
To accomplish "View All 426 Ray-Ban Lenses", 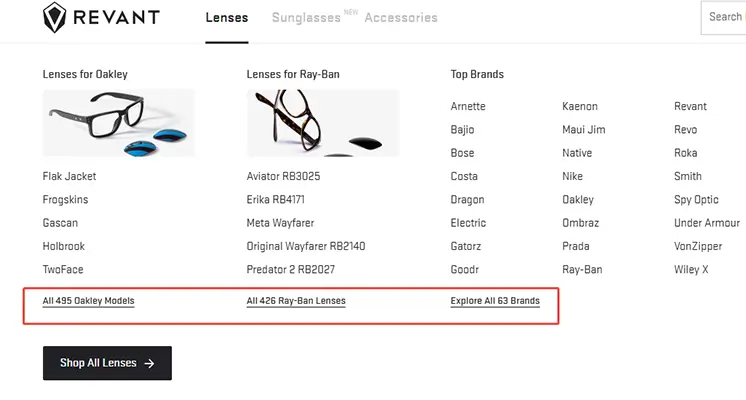I will pyautogui.click(x=296, y=301).
